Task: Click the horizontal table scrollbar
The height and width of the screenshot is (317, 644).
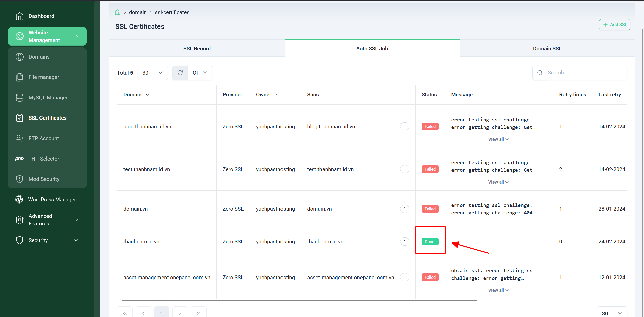Action: [299, 300]
